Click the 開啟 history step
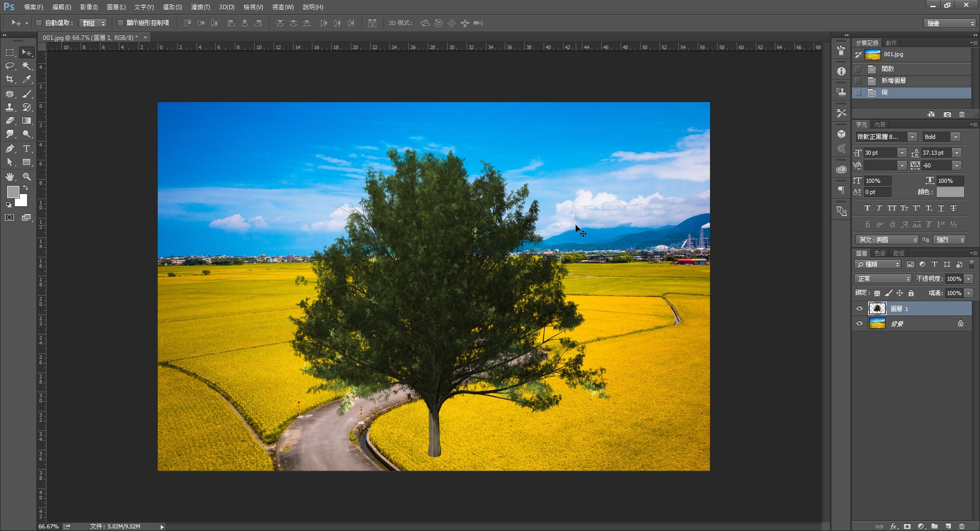Screen dimensions: 980x531 pyautogui.click(x=888, y=69)
